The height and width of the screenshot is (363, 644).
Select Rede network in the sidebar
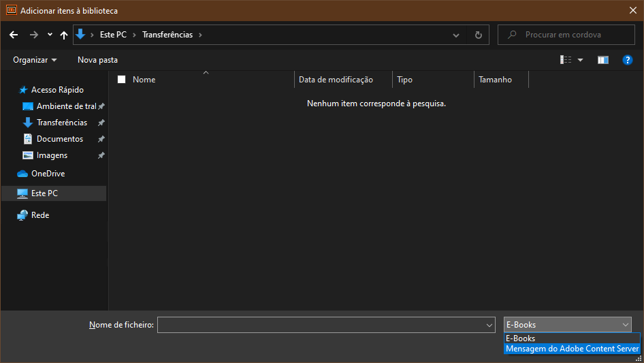click(x=40, y=215)
